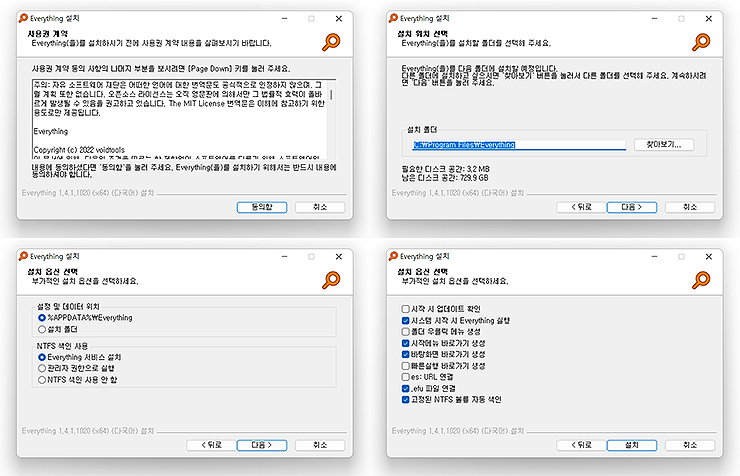Minimize the checkbox options installer window
740x476 pixels.
pos(655,257)
